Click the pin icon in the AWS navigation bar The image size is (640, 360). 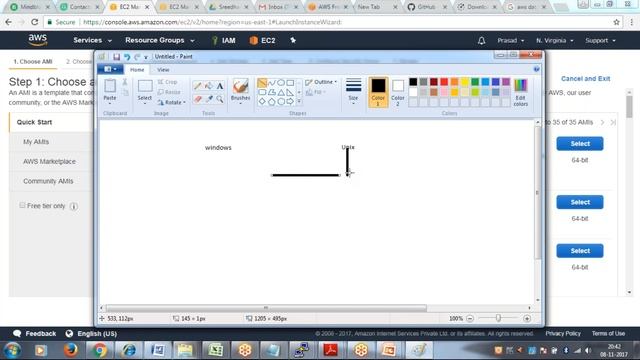point(293,40)
